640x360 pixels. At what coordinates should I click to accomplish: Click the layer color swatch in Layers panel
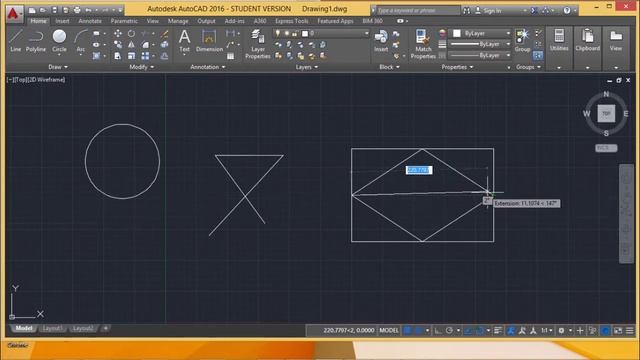[304, 33]
